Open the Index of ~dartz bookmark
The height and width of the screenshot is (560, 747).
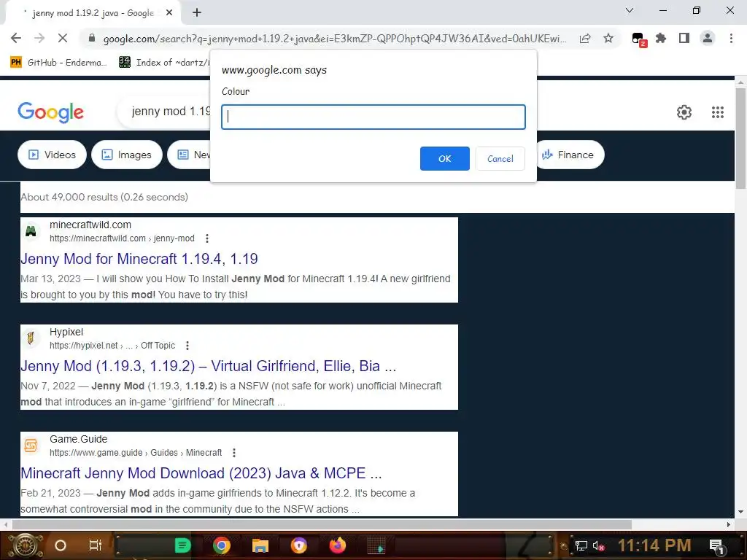click(164, 63)
